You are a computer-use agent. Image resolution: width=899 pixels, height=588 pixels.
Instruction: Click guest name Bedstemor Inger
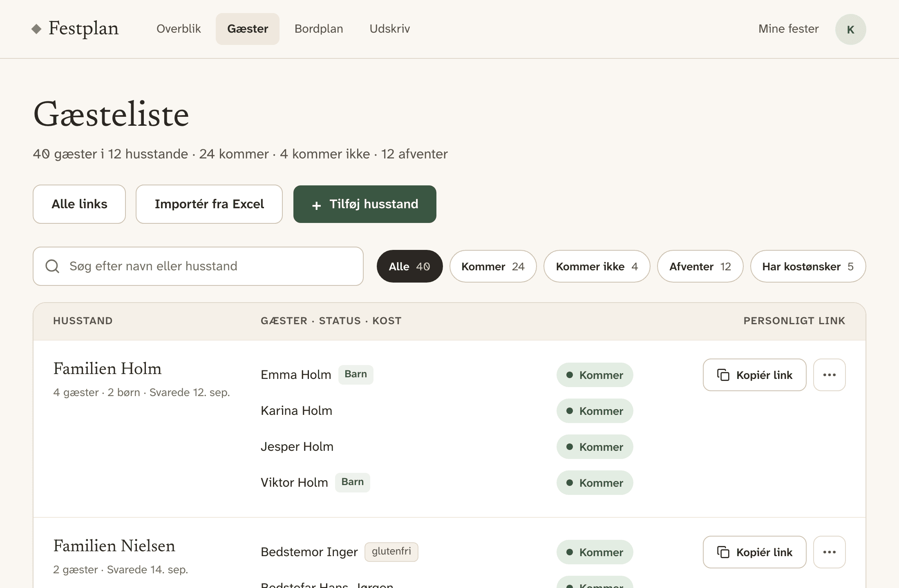[x=309, y=552]
